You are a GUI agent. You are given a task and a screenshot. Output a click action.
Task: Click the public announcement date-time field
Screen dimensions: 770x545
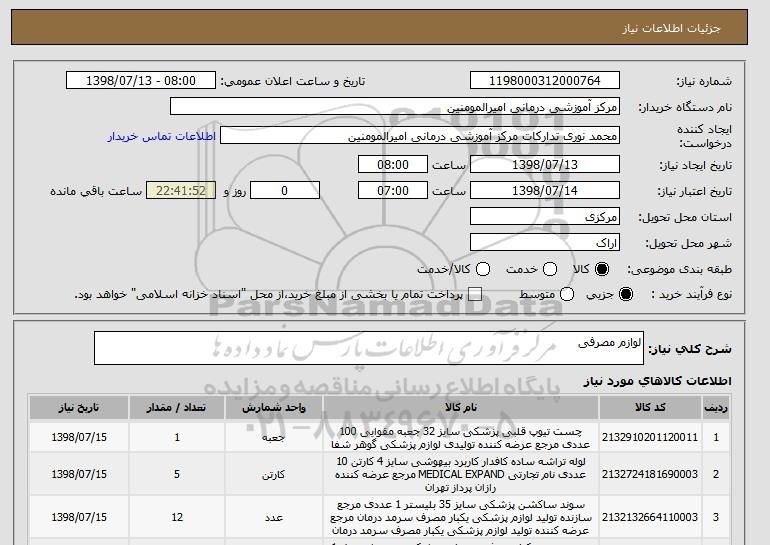pyautogui.click(x=141, y=81)
